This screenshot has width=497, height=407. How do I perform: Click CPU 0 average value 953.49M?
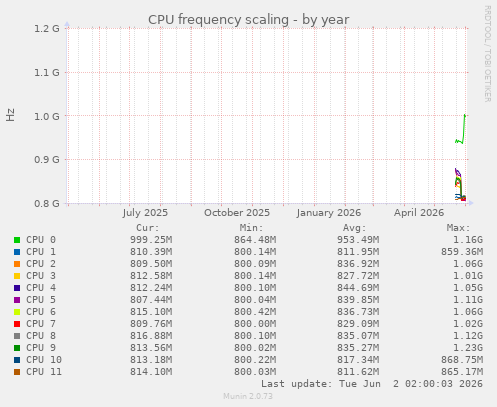358,240
